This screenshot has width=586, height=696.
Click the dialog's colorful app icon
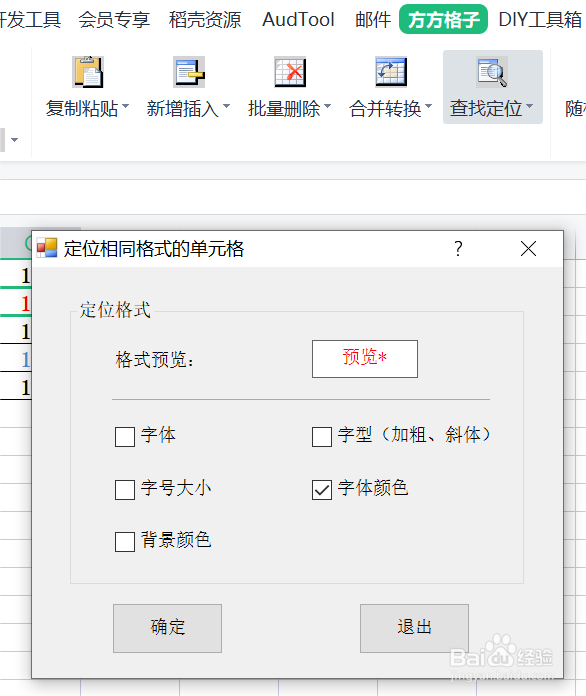(x=47, y=248)
